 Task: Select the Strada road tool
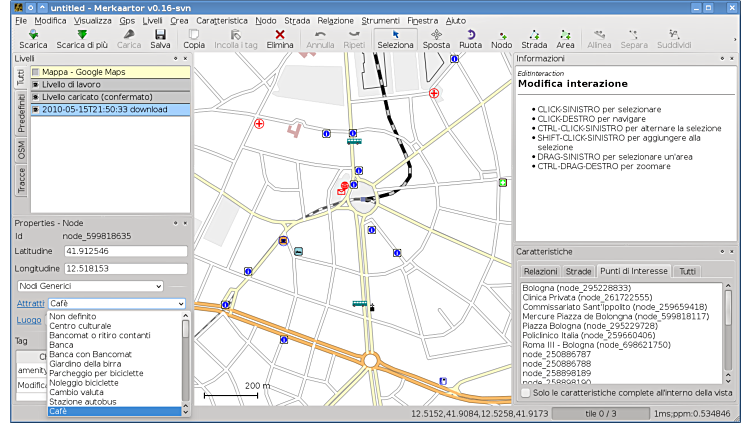[x=534, y=39]
